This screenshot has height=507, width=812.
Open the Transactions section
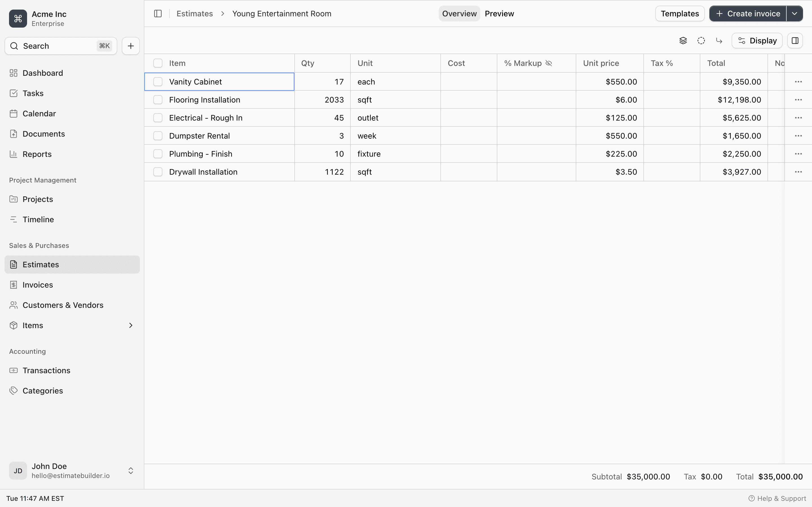tap(47, 370)
